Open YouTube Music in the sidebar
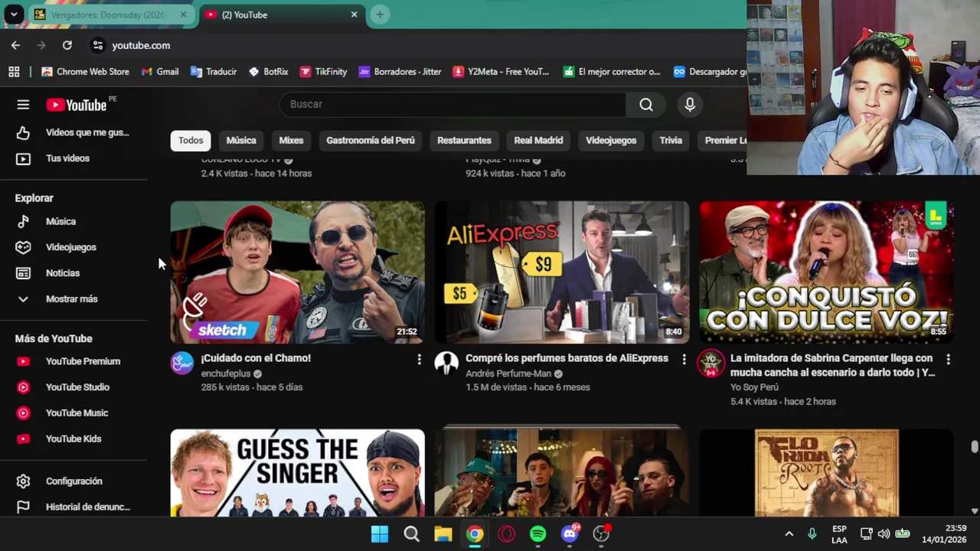This screenshot has height=551, width=980. click(x=77, y=413)
